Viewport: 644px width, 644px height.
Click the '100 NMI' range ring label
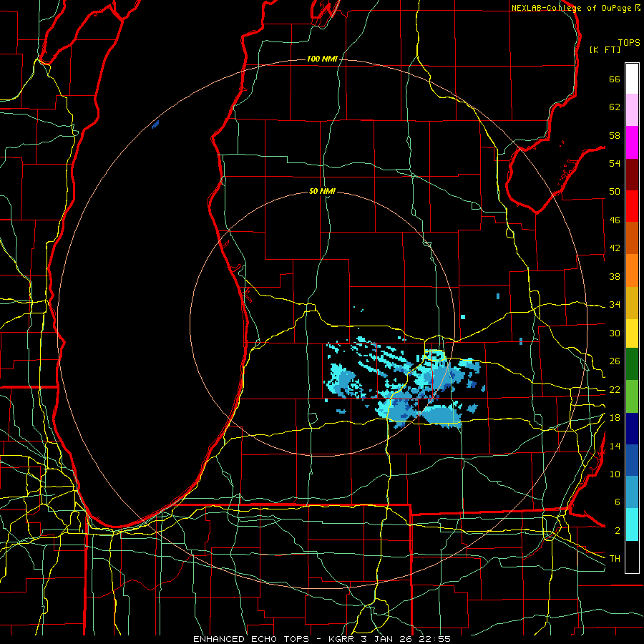(x=322, y=59)
